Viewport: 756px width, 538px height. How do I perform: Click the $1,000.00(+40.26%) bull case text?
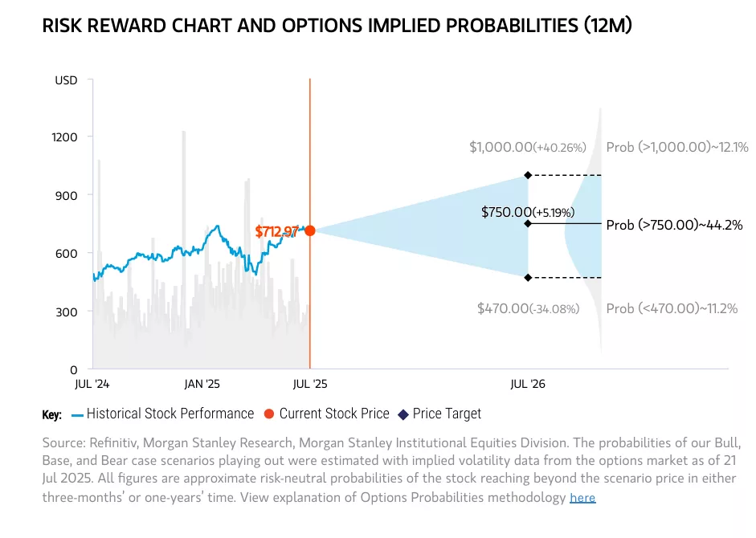point(528,147)
